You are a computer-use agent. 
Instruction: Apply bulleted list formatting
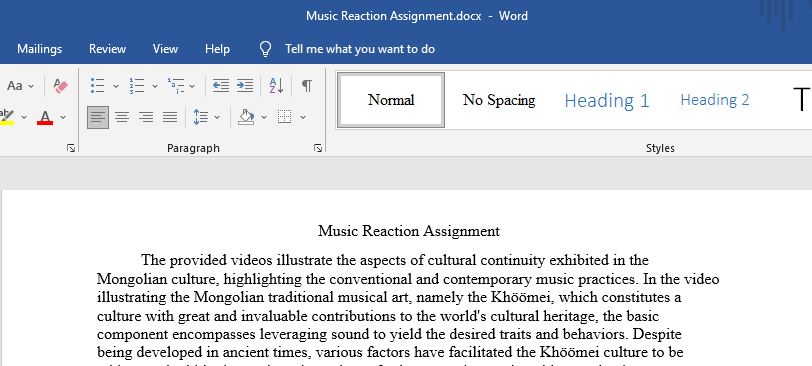click(97, 85)
